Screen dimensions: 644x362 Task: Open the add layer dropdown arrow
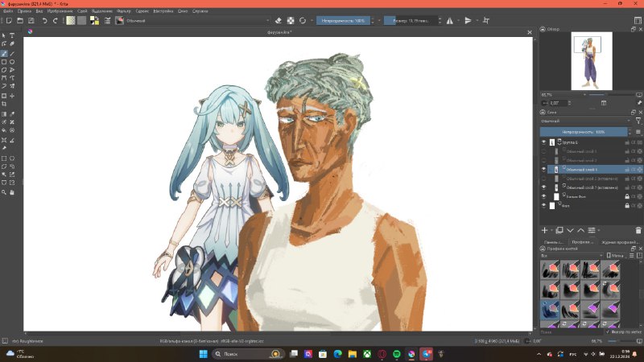click(551, 231)
